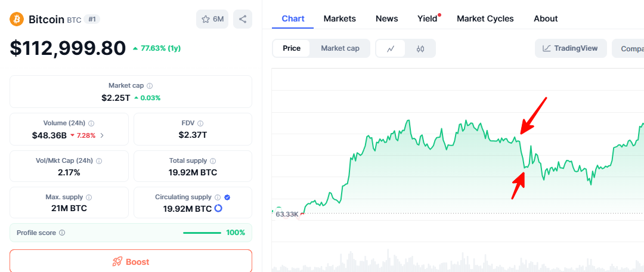Switch to candlestick chart icon

tap(420, 48)
